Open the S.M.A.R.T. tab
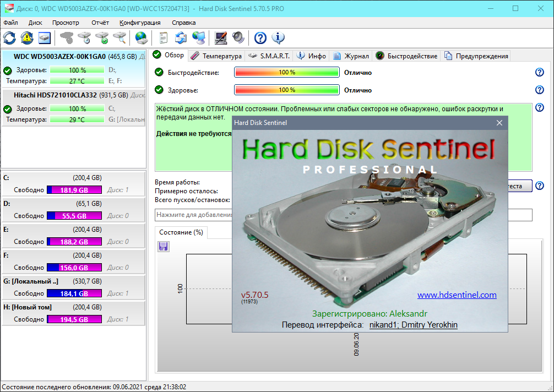Image resolution: width=554 pixels, height=392 pixels. pos(269,56)
